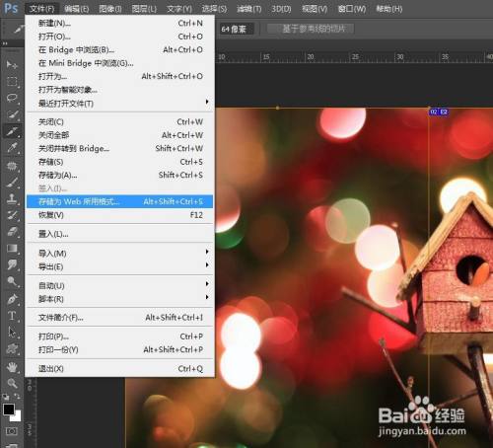Select the Pen tool

(x=12, y=299)
